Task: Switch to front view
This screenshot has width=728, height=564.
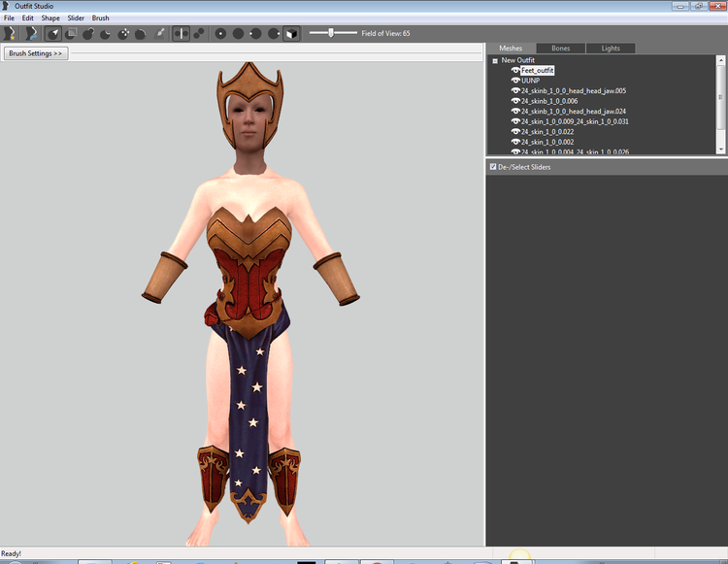Action: pos(220,33)
